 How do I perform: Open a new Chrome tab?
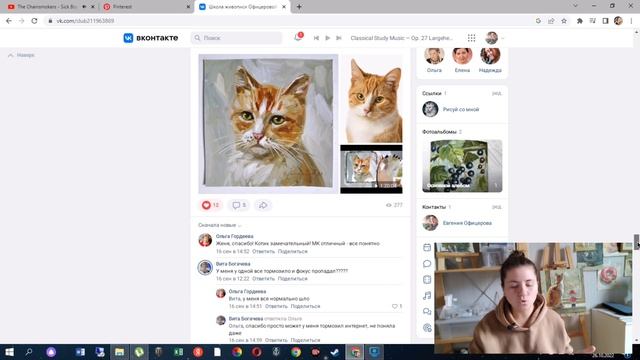299,7
